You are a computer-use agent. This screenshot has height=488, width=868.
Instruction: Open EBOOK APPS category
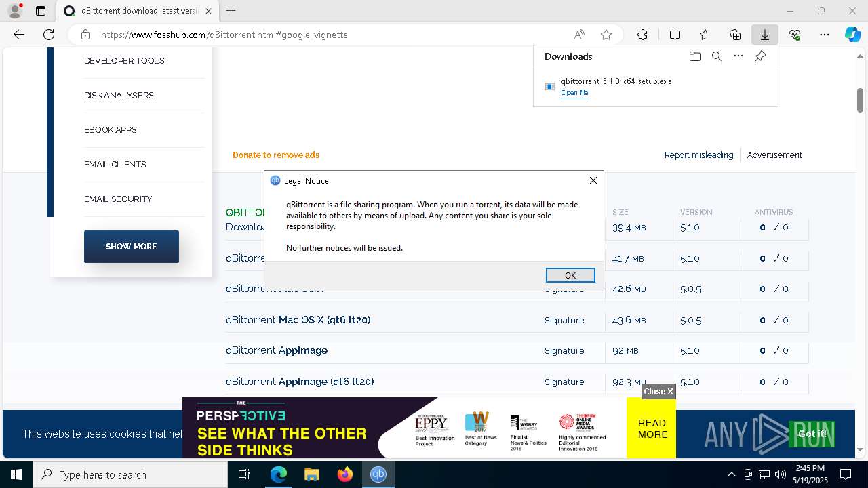pyautogui.click(x=111, y=130)
